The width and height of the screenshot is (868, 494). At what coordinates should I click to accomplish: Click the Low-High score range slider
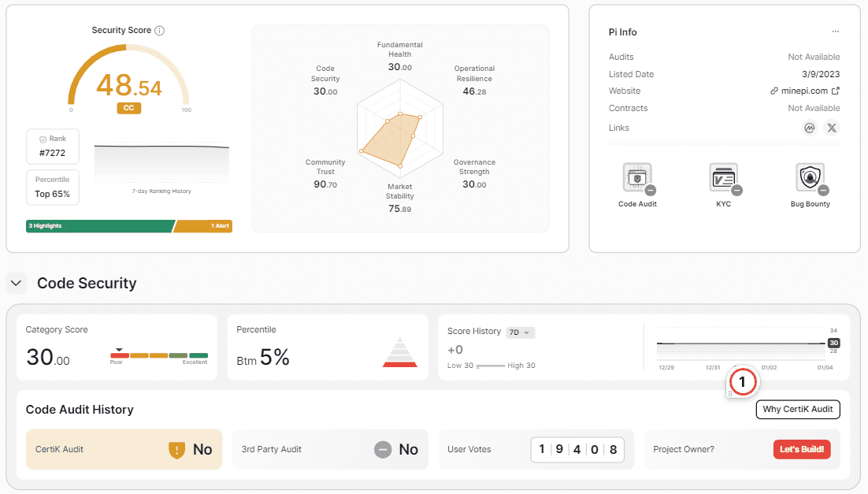(491, 366)
